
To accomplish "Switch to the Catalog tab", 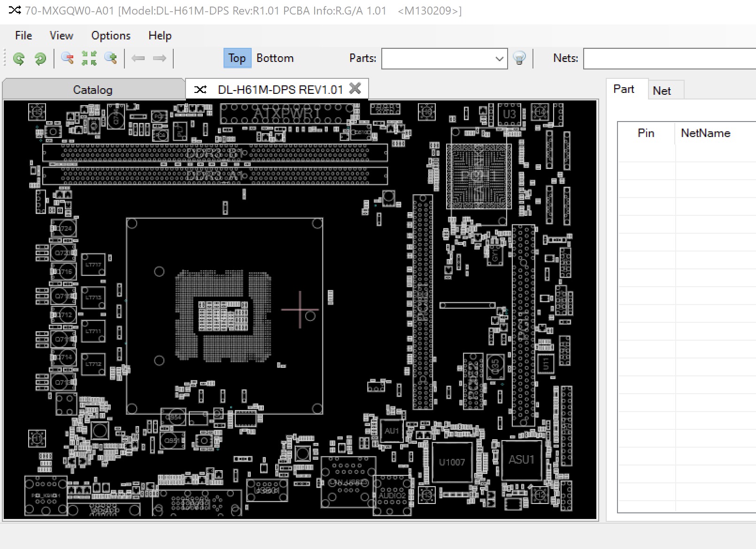I will tap(92, 89).
